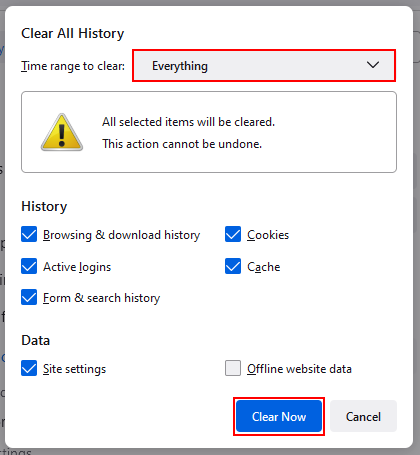This screenshot has width=420, height=455.
Task: Click the "Time range to clear:" label
Action: coord(73,66)
